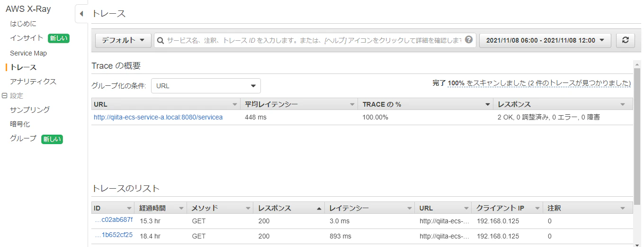Click the refresh icon button
The width and height of the screenshot is (644, 247).
625,40
